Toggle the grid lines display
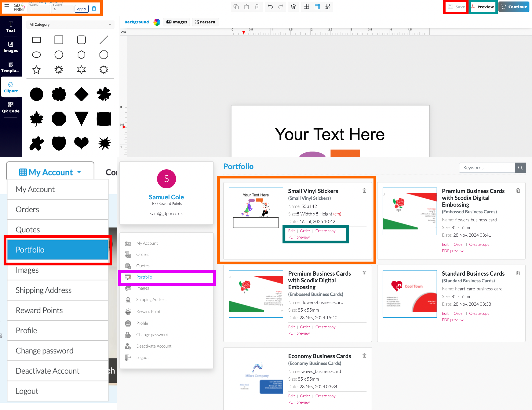The height and width of the screenshot is (410, 532). point(306,7)
